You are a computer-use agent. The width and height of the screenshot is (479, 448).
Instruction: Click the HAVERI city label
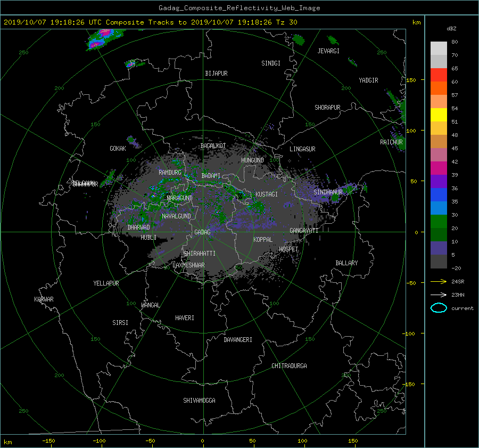(185, 318)
